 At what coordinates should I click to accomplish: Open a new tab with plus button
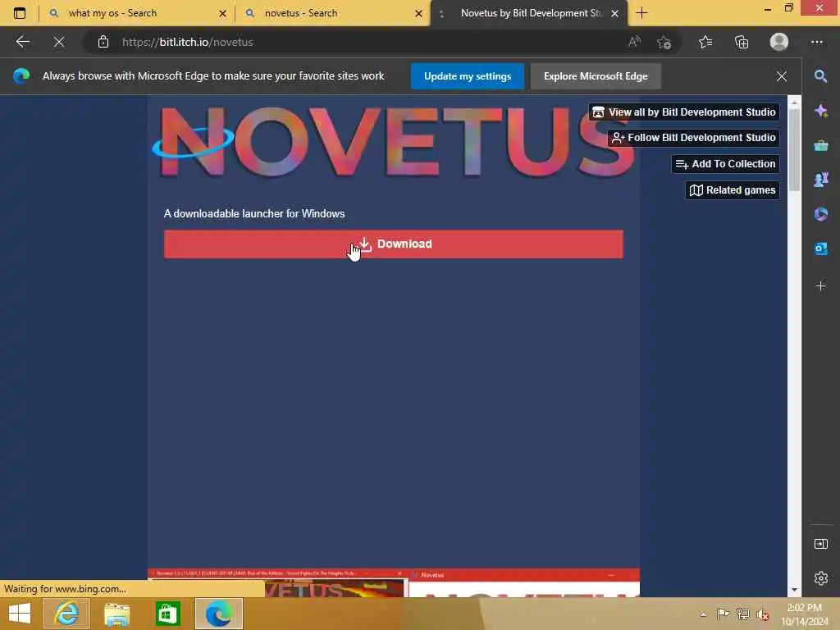(641, 13)
